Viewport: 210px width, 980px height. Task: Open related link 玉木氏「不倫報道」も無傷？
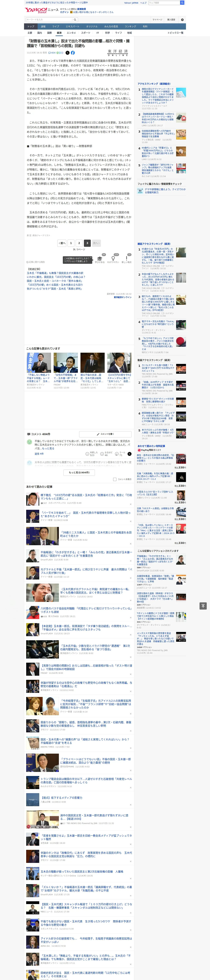[x=55, y=273]
